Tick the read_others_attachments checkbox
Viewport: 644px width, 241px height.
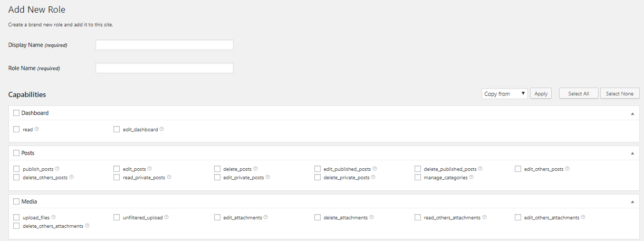tap(418, 217)
